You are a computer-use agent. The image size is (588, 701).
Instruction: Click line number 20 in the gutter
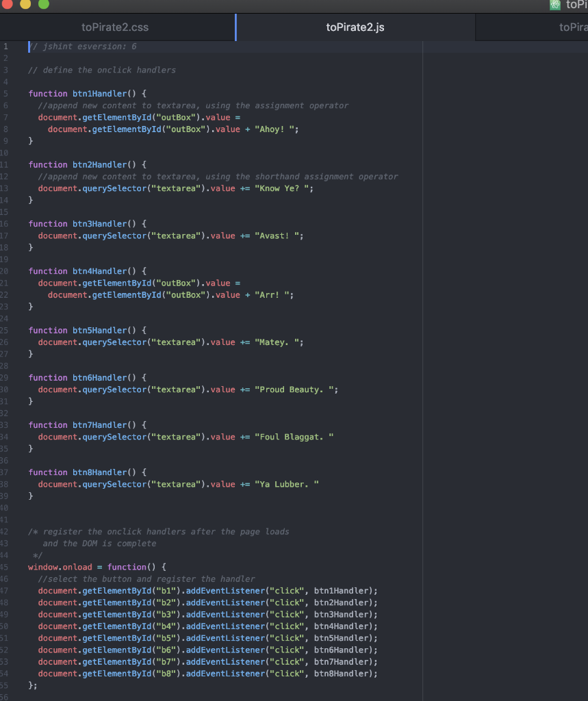coord(4,271)
